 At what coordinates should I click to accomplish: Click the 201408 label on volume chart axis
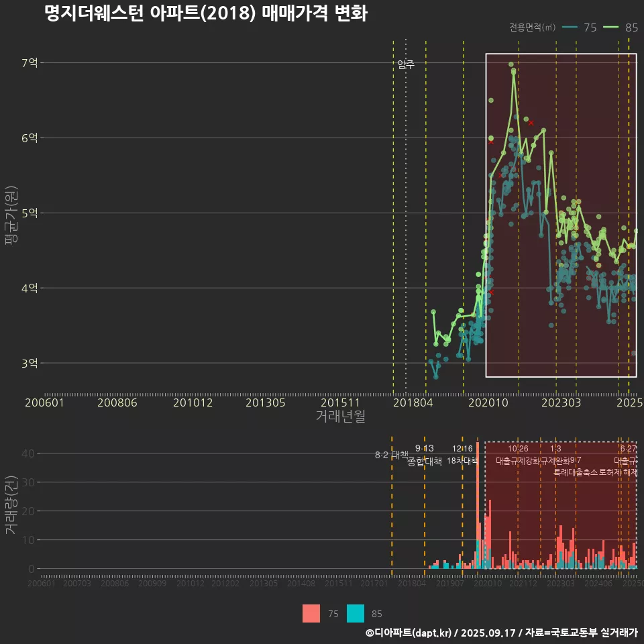[301, 583]
